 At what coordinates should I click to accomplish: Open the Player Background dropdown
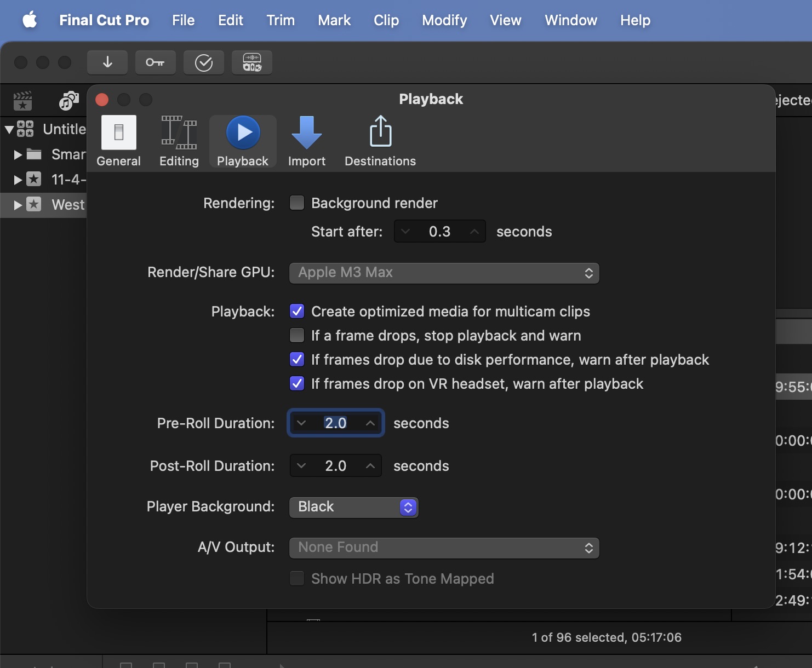coord(353,507)
